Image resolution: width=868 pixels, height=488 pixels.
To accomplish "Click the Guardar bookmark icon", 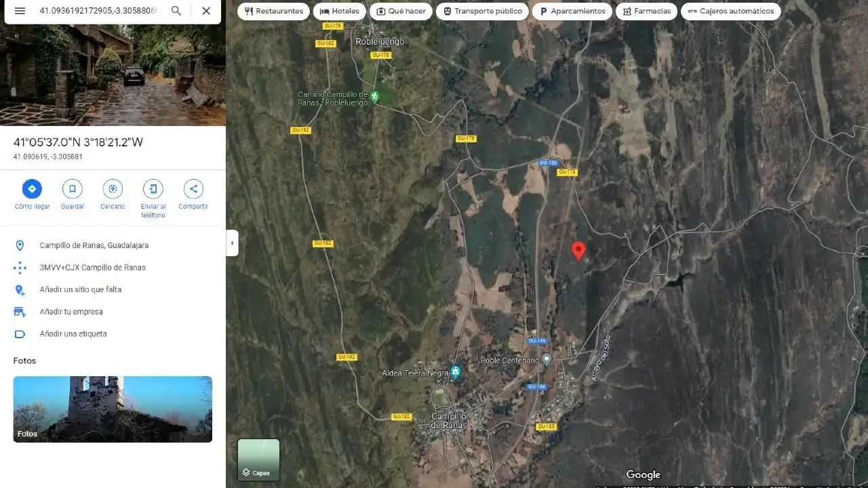I will tap(73, 189).
